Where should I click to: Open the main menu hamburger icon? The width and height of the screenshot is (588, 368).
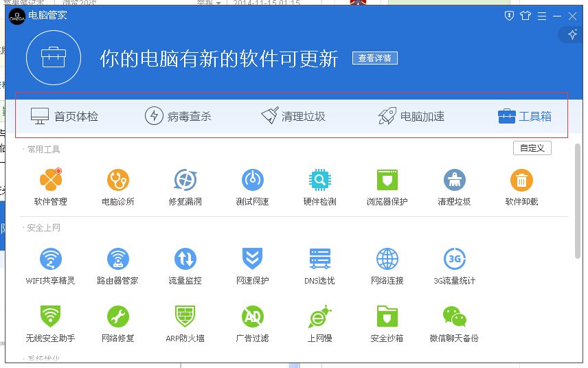542,16
